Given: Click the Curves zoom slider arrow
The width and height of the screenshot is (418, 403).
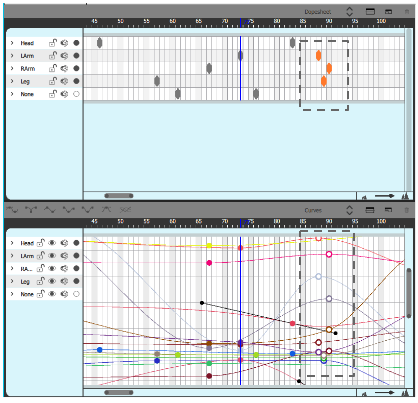Looking at the screenshot, I should tap(384, 393).
